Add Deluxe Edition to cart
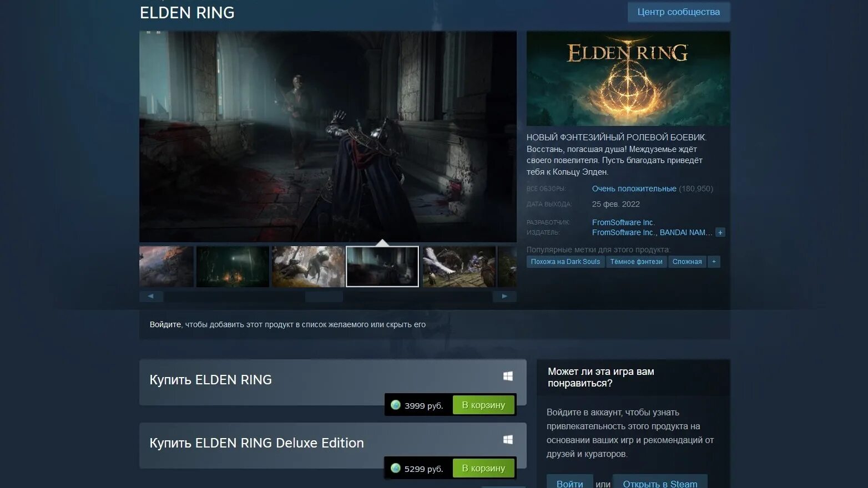868x488 pixels. [x=483, y=468]
